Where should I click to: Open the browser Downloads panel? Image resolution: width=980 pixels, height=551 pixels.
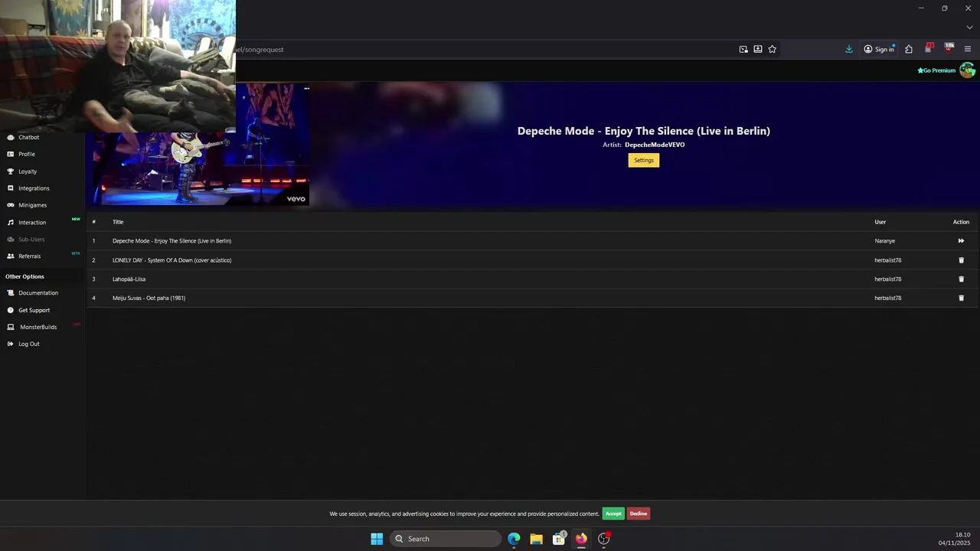pos(849,49)
